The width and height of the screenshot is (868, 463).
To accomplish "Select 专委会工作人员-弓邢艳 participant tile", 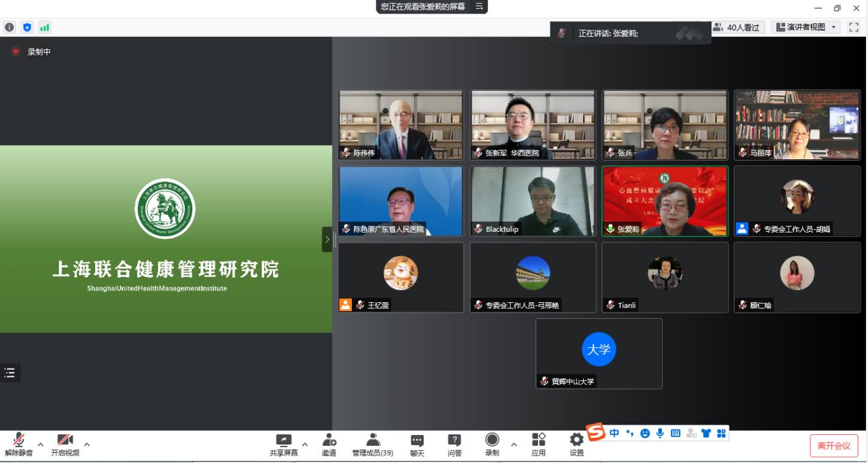I will [533, 278].
